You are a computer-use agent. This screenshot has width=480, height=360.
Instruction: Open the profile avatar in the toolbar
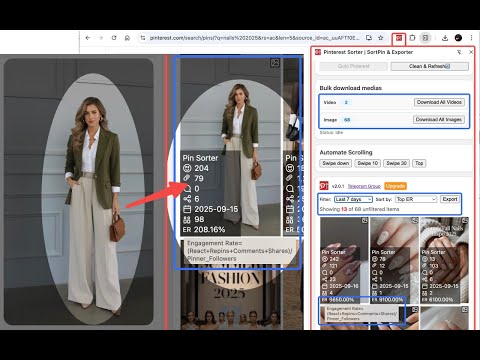(x=458, y=38)
